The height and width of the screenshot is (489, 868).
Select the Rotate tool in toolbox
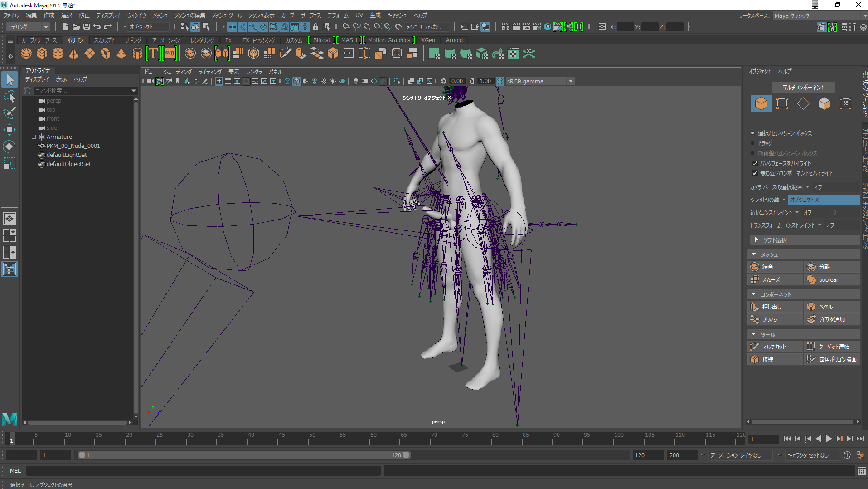(x=10, y=147)
